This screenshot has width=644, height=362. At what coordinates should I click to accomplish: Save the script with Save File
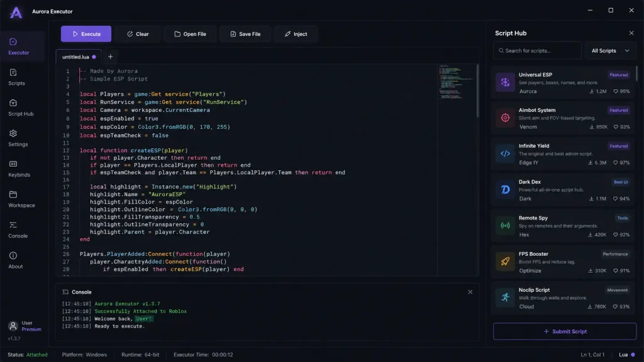[245, 34]
